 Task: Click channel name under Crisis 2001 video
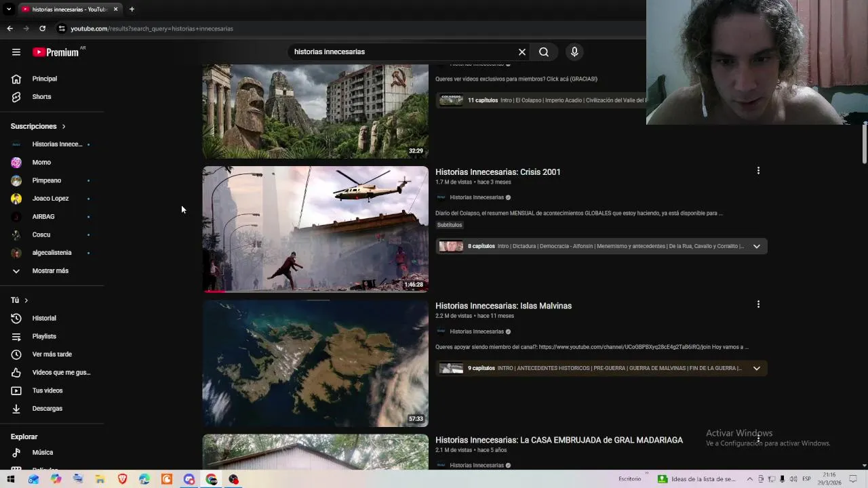click(477, 197)
